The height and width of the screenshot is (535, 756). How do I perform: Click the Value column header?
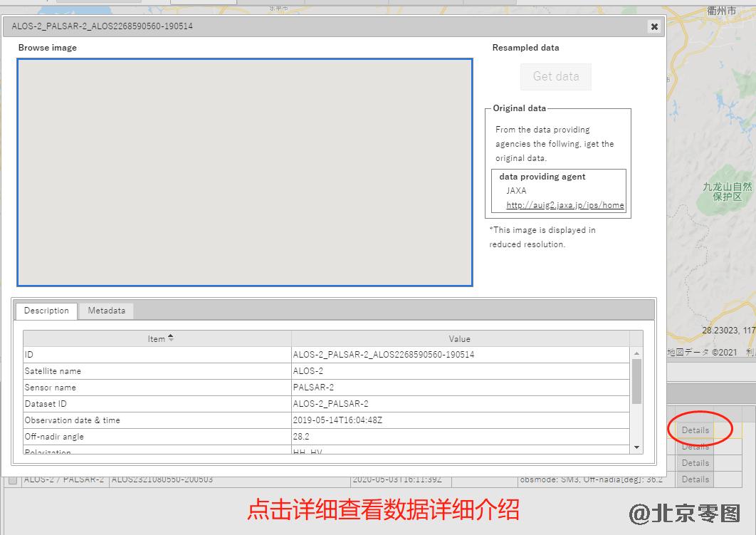coord(459,339)
